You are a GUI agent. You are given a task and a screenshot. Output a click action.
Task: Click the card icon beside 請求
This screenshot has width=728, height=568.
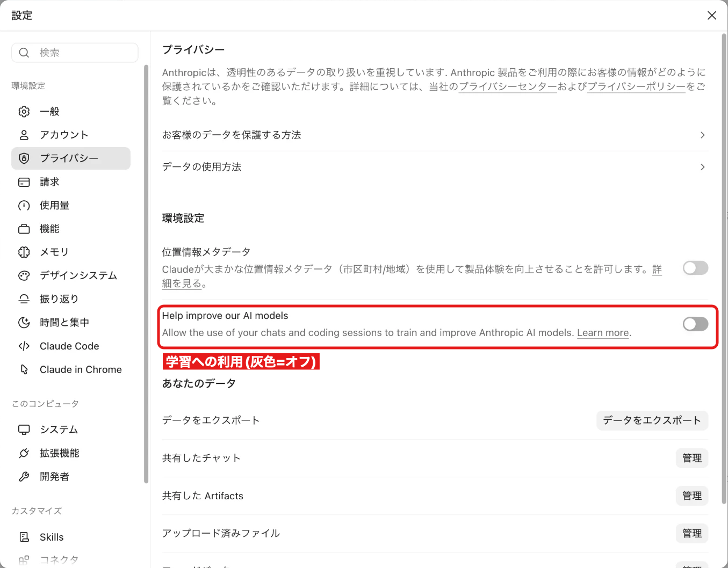pyautogui.click(x=24, y=182)
